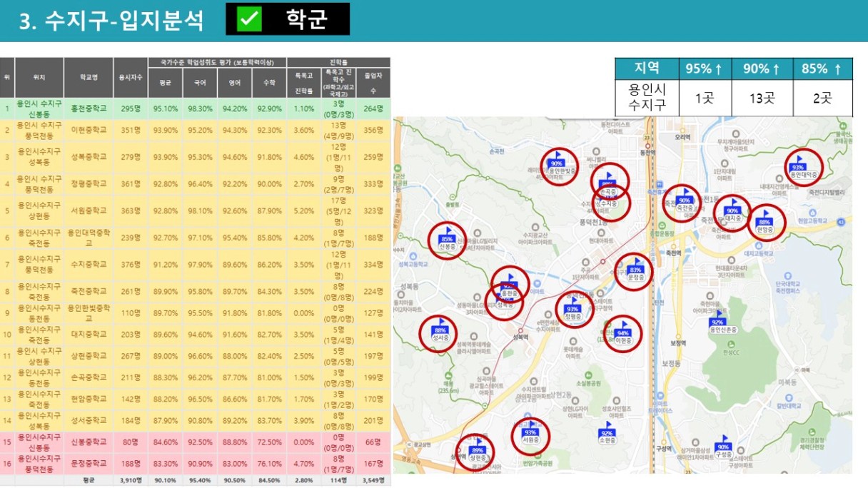The image size is (868, 488).
Task: Click the 위치 column header
Action: (39, 78)
